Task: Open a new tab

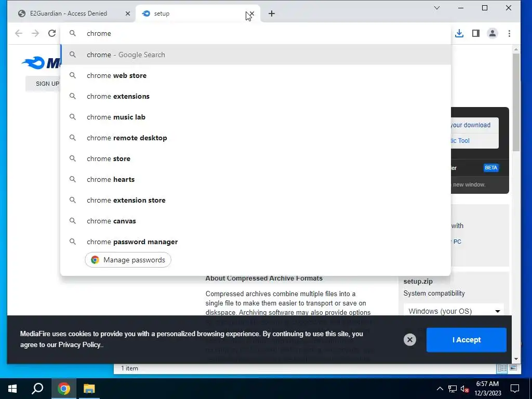Action: click(271, 14)
